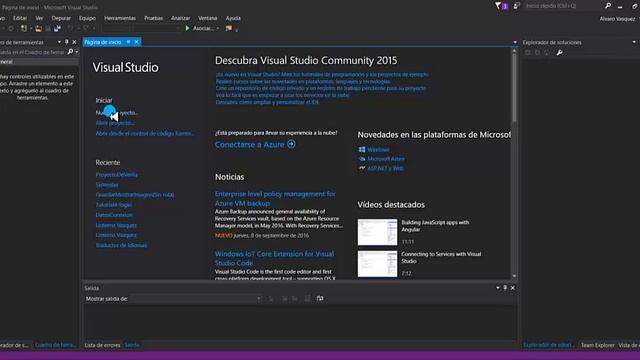Pin the Toolbox panel with its pushpin icon
This screenshot has width=640, height=360.
tap(67, 42)
